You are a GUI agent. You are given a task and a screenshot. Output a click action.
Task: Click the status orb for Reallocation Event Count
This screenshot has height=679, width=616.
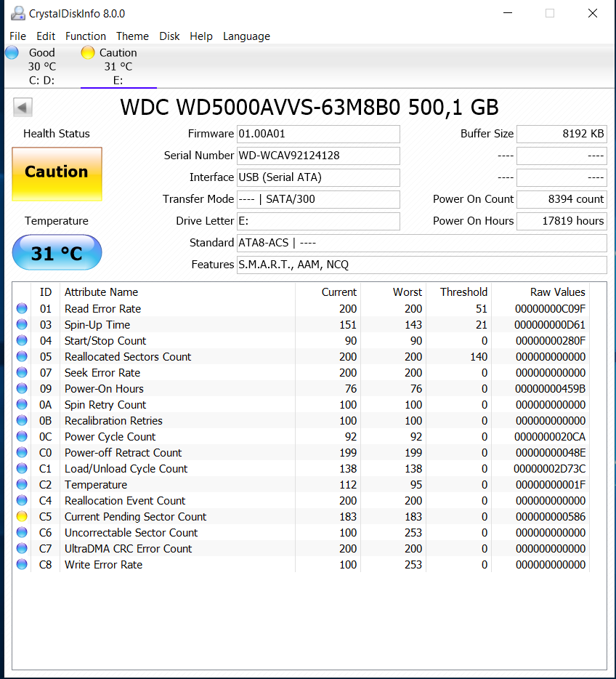pos(22,501)
